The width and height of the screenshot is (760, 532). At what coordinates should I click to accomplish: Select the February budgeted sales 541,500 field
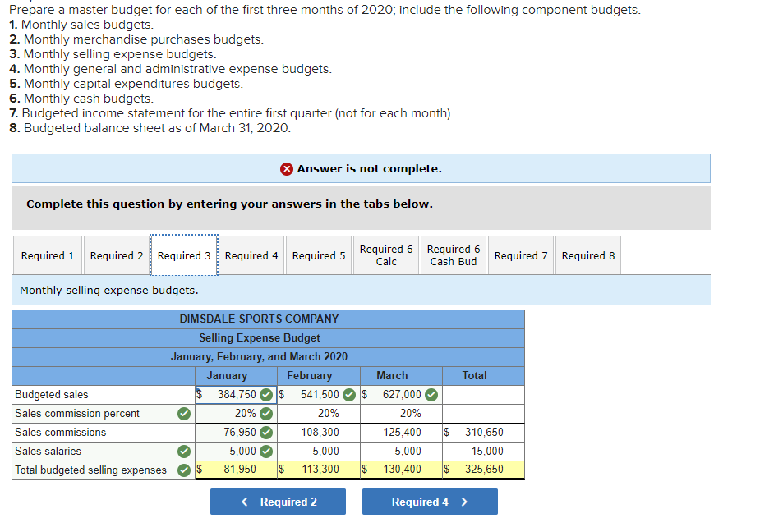coord(319,394)
